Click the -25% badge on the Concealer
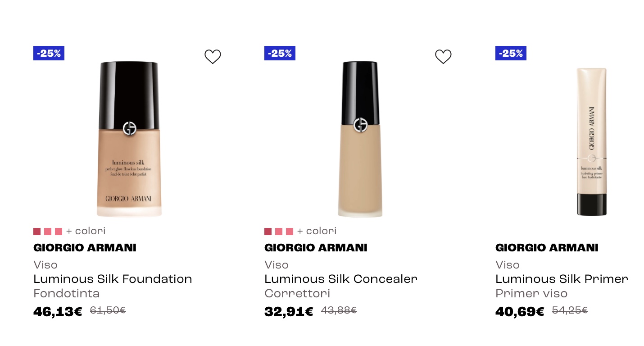The image size is (644, 346). coord(280,53)
